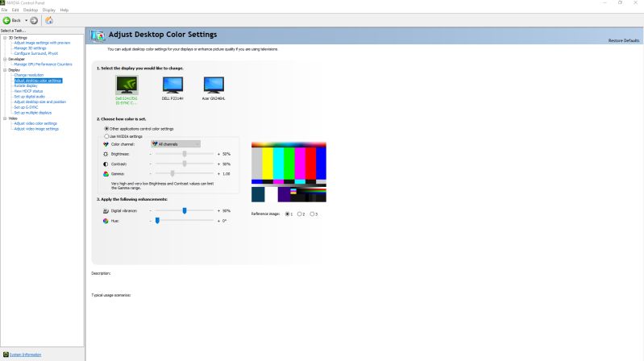Select reference image 2 radio button
The image size is (644, 361).
[299, 214]
